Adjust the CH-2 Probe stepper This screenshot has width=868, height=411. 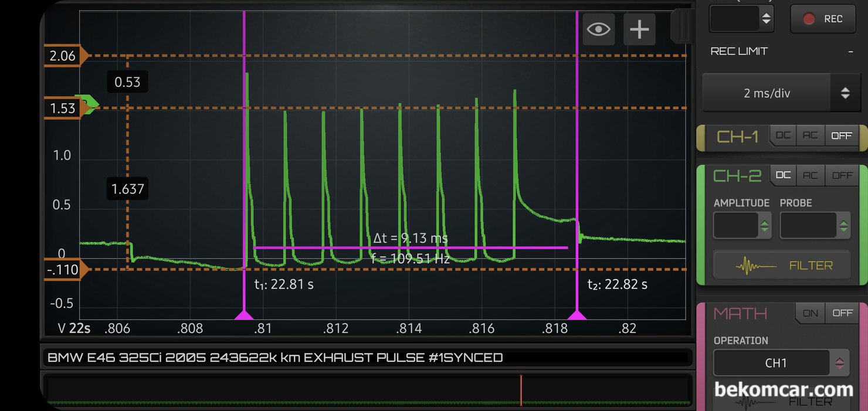(843, 226)
